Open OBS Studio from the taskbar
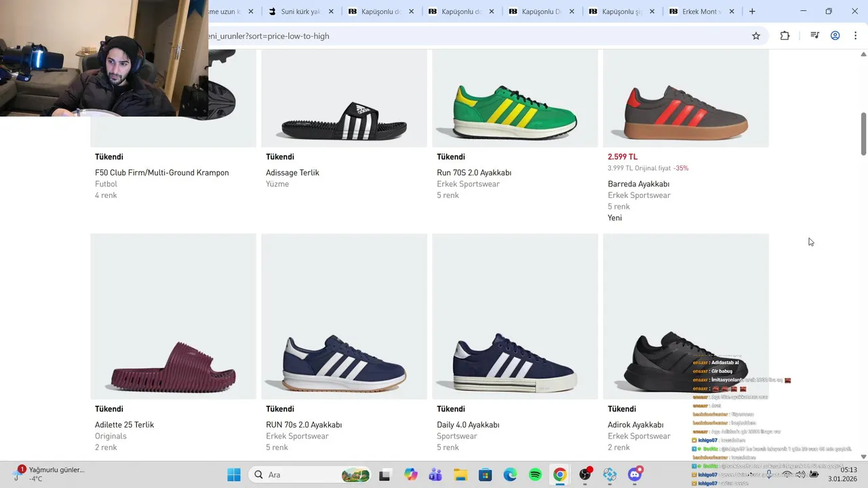Screen dimensions: 868x488 pos(585,474)
